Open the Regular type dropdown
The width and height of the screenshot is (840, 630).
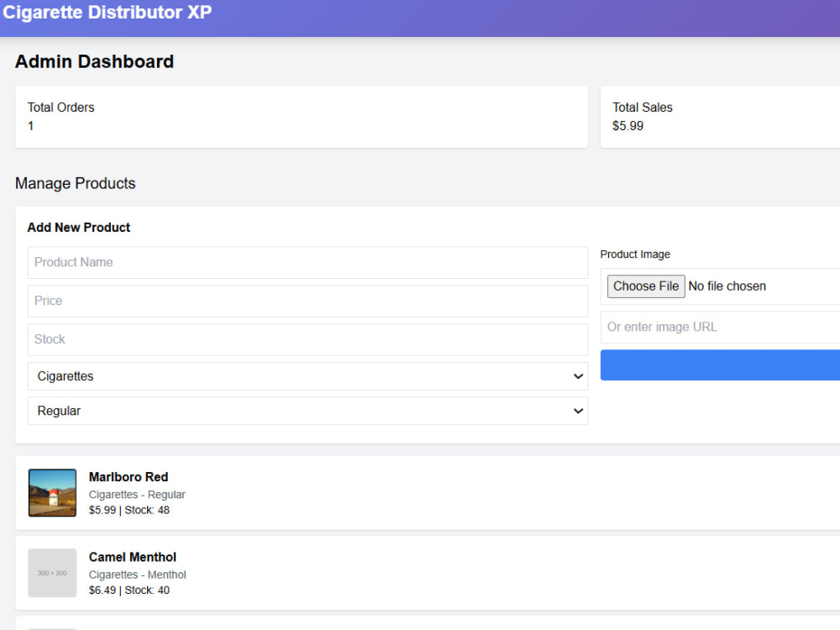tap(307, 411)
